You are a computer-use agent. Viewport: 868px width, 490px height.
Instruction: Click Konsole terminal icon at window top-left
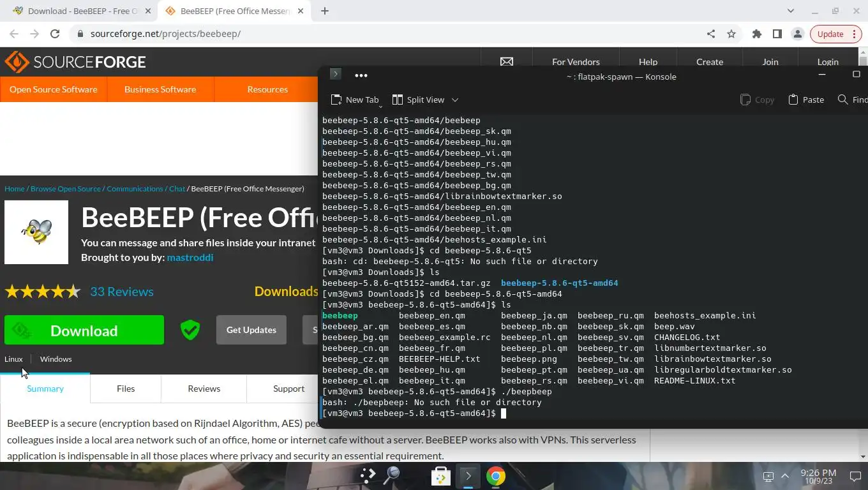coord(335,74)
